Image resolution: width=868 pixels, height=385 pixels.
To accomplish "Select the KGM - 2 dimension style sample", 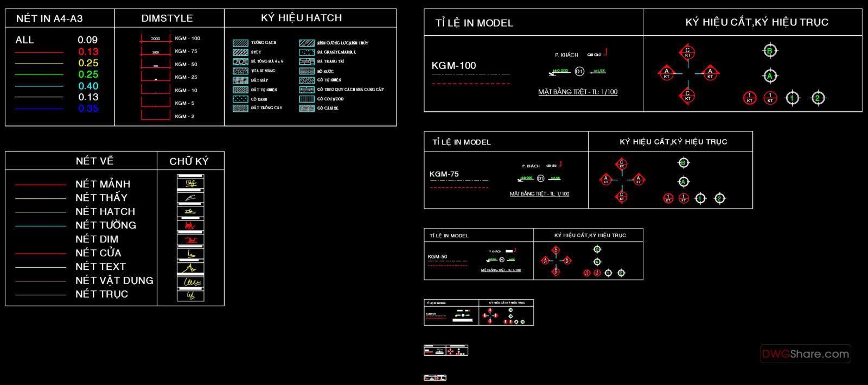I will pyautogui.click(x=156, y=116).
